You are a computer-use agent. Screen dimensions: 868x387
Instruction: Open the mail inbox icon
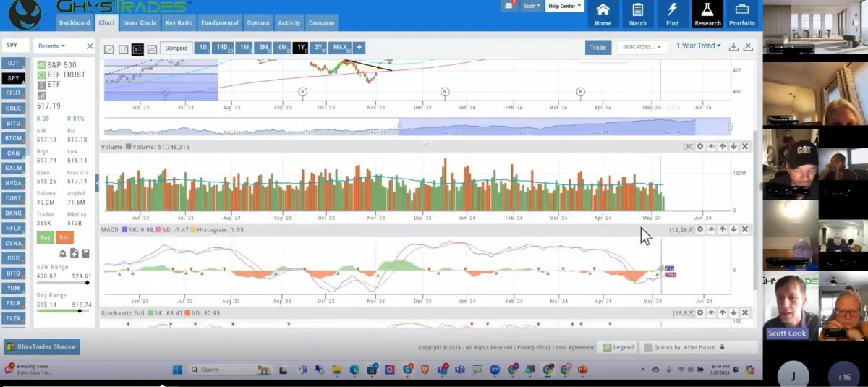[x=509, y=6]
